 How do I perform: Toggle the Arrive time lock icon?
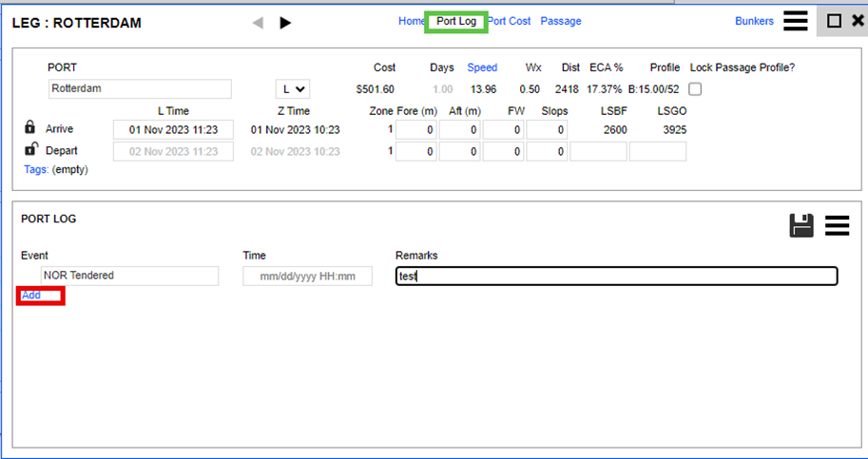point(29,128)
